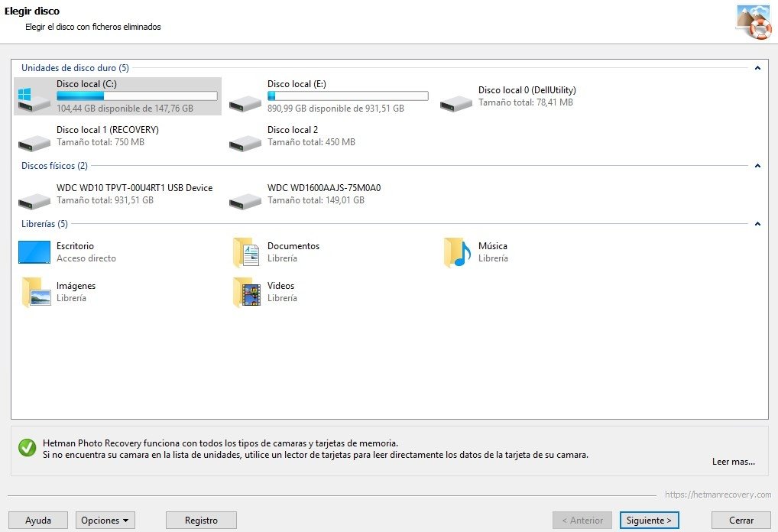Click the Imágenes library folder icon
The width and height of the screenshot is (778, 532).
click(x=36, y=292)
